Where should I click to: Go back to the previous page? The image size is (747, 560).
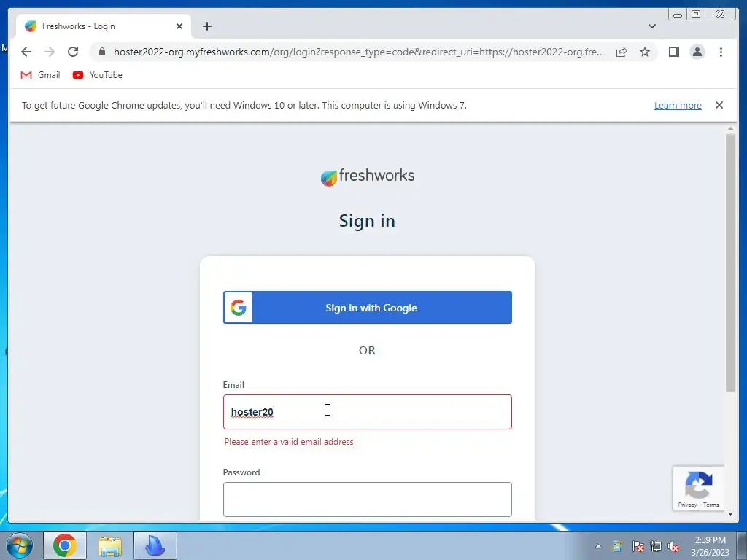coord(26,52)
